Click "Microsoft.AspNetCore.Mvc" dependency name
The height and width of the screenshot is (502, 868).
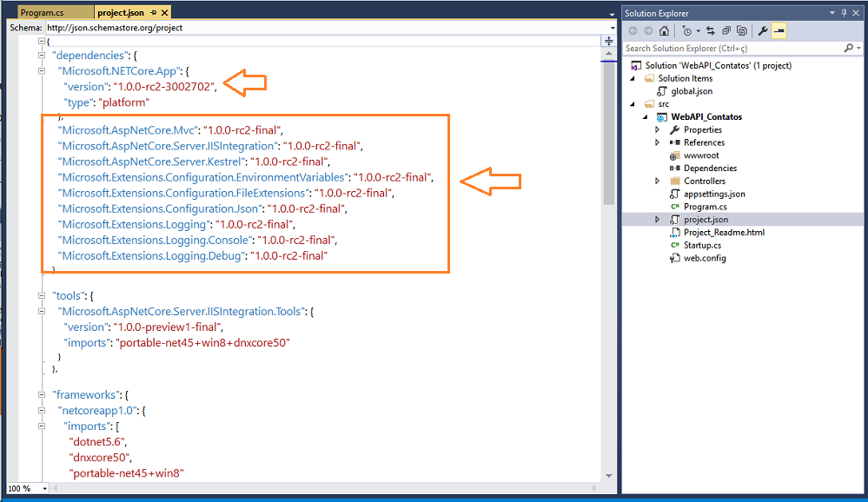[128, 130]
